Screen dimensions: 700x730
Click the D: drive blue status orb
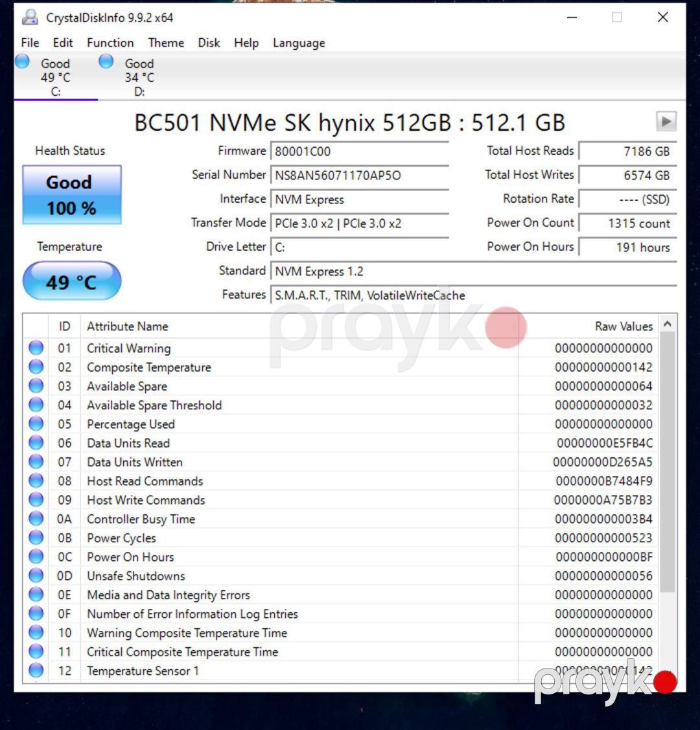[106, 62]
